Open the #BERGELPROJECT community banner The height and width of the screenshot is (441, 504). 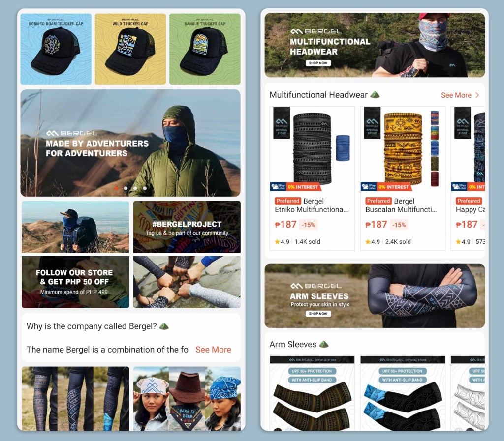(x=187, y=227)
